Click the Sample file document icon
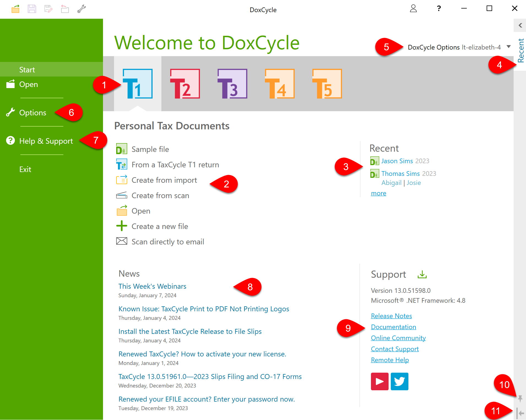526x420 pixels. tap(121, 149)
